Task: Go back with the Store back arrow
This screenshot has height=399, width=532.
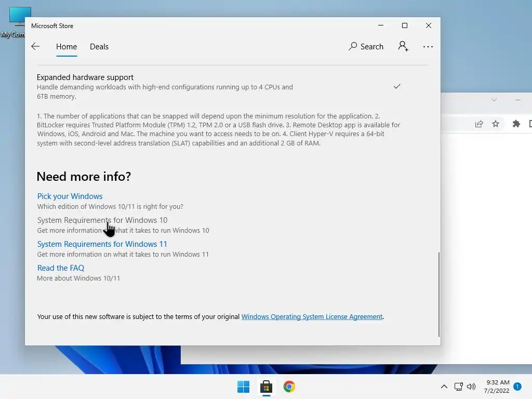Action: (x=35, y=46)
